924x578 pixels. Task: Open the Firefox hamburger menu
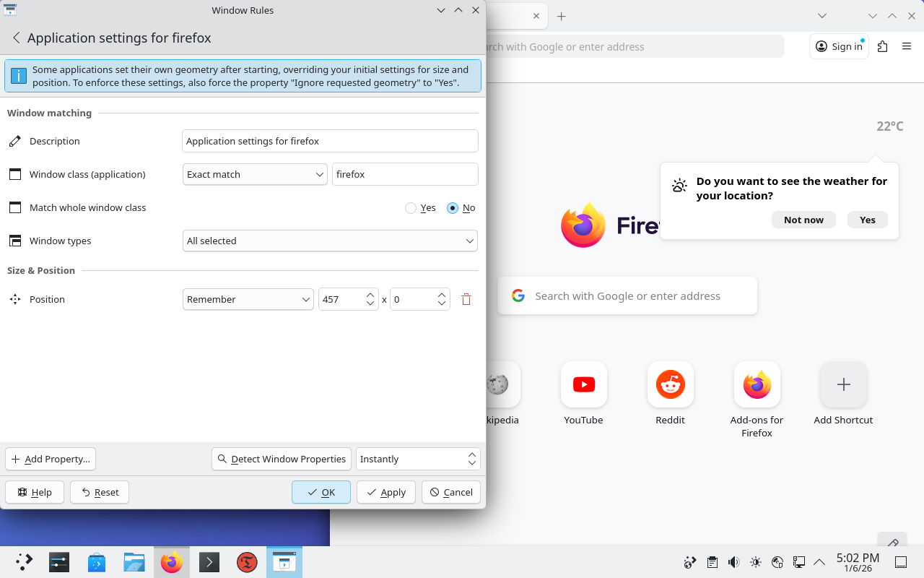[907, 46]
